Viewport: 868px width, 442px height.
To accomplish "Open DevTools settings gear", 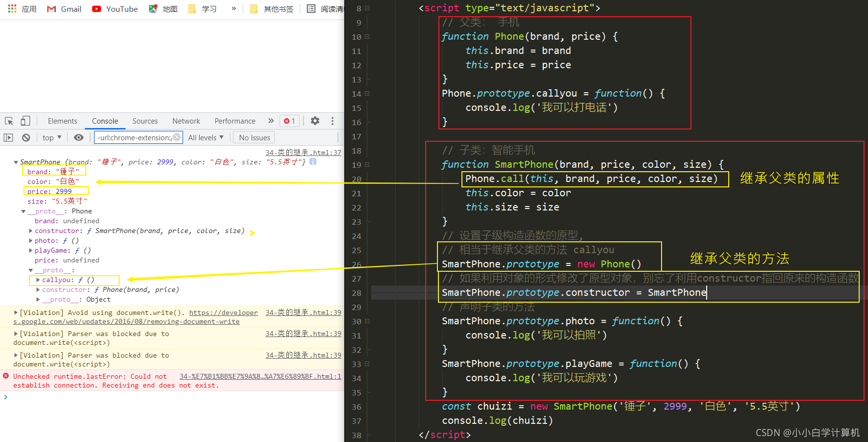I will 315,121.
